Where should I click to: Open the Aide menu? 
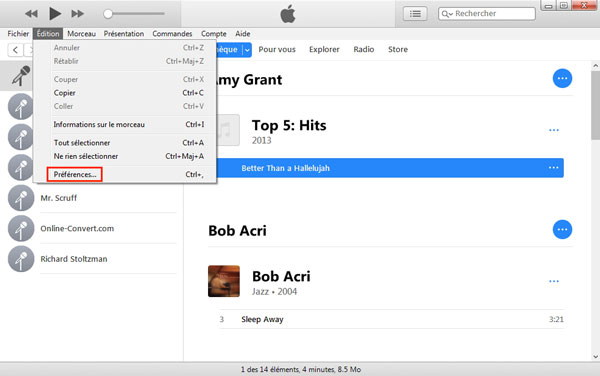pyautogui.click(x=243, y=34)
